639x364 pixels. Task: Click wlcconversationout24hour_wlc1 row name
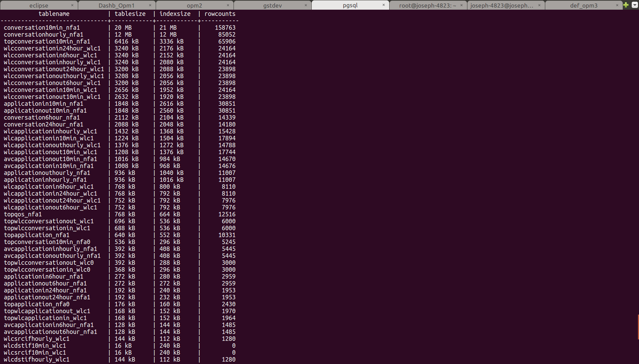tap(54, 69)
